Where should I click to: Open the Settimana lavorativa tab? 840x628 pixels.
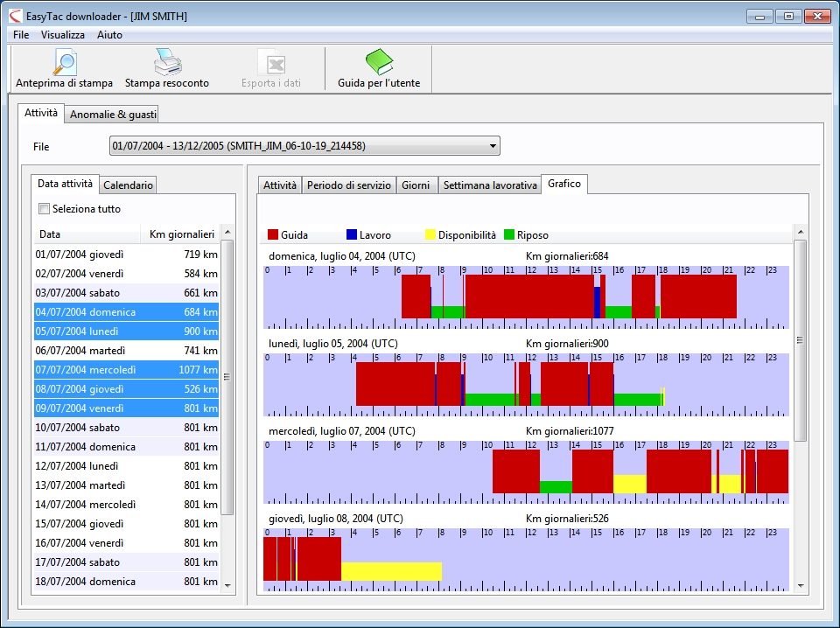[488, 185]
